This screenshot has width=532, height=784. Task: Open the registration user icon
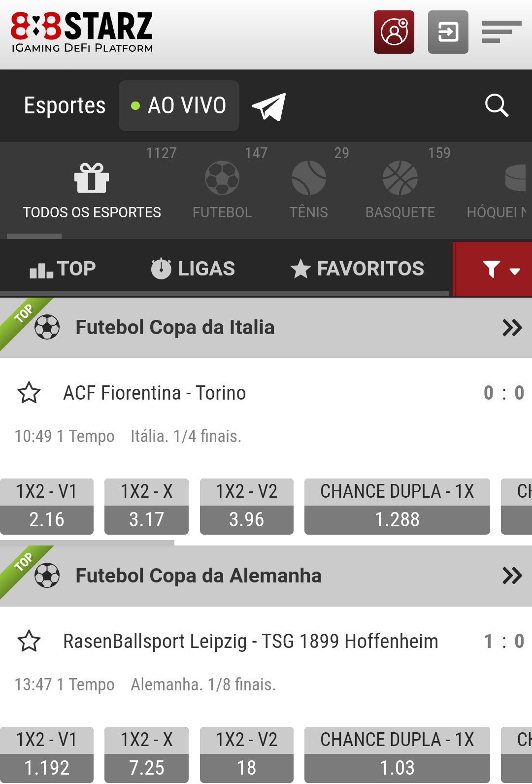[x=394, y=32]
